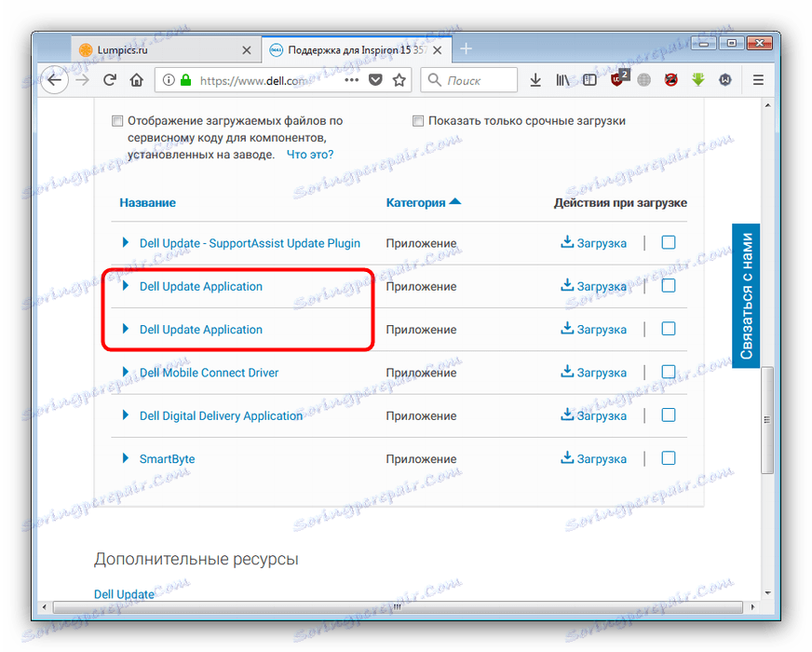Bookmark this page with the star icon
Viewport: 812px width, 652px height.
coord(399,80)
